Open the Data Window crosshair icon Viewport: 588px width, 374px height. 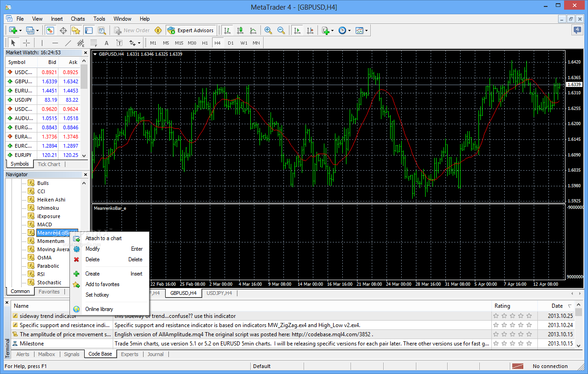tap(63, 30)
